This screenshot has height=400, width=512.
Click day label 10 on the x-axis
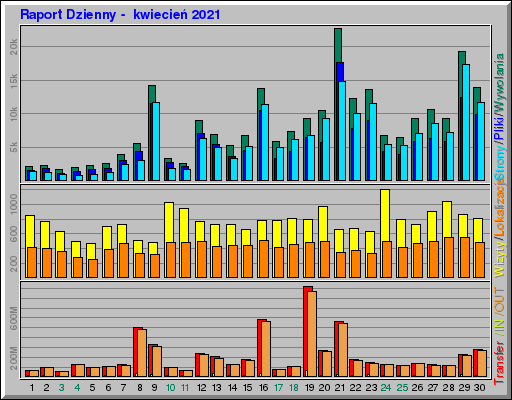(170, 388)
